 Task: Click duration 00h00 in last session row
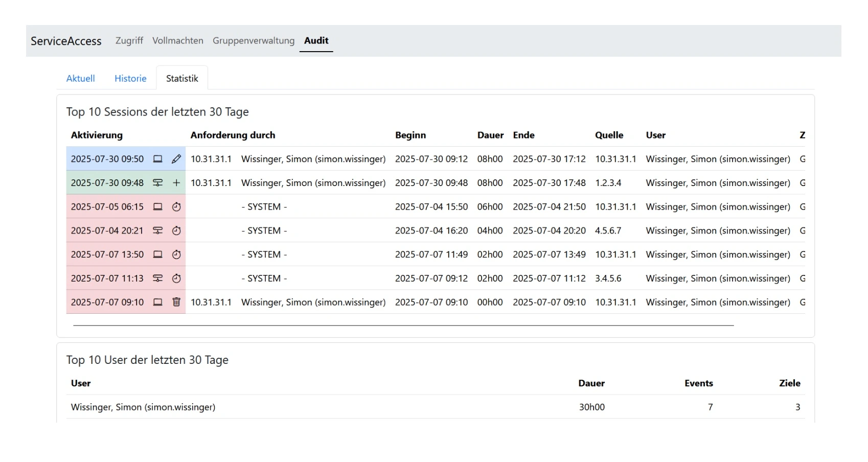(490, 302)
